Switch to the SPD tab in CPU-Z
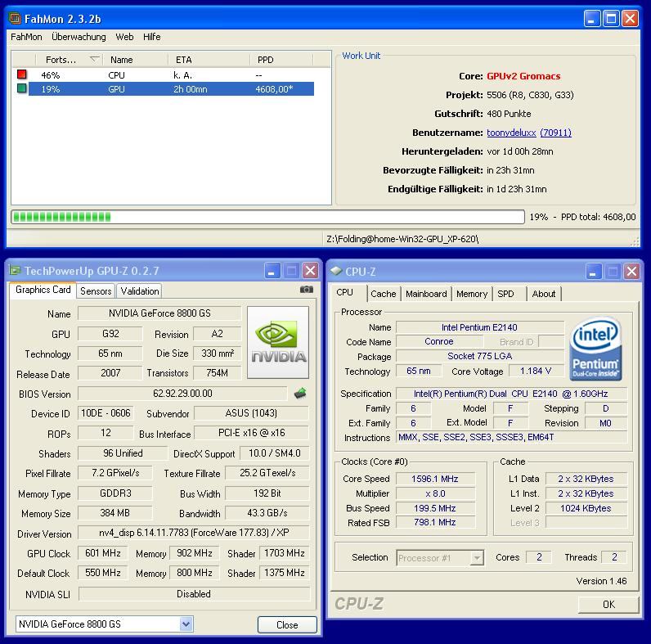651x644 pixels. [x=505, y=294]
